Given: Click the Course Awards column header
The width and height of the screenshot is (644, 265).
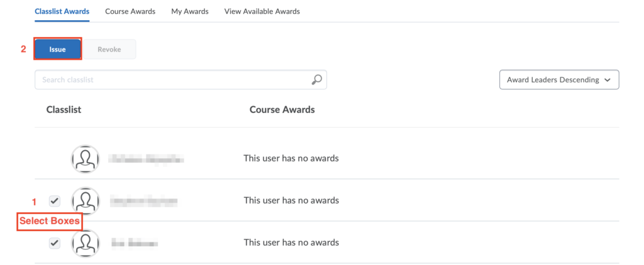Looking at the screenshot, I should click(x=282, y=109).
